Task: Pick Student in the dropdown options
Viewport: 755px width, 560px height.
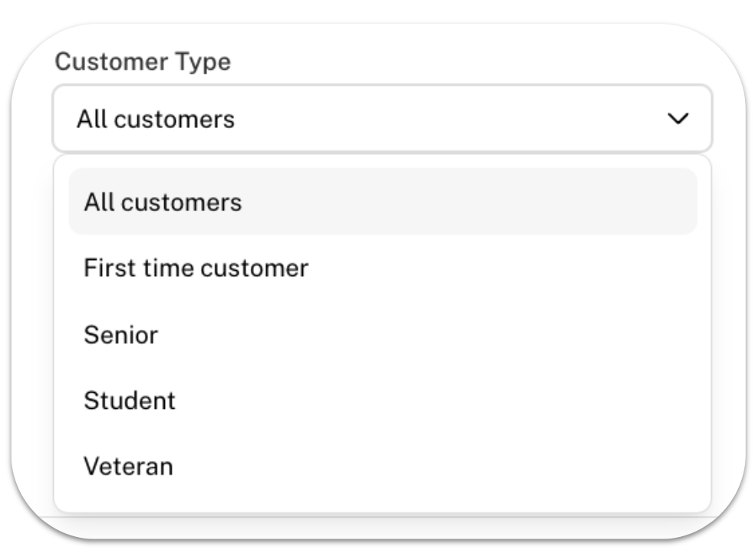Action: tap(383, 400)
